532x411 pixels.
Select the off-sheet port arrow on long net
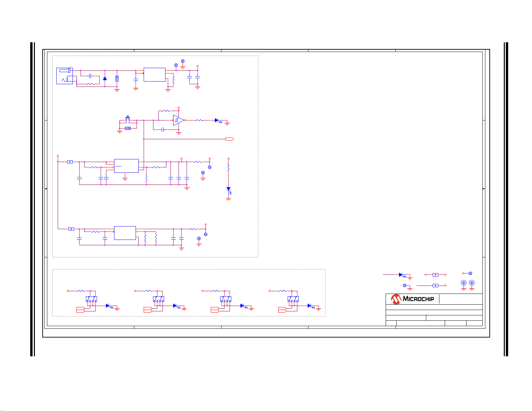pyautogui.click(x=230, y=139)
